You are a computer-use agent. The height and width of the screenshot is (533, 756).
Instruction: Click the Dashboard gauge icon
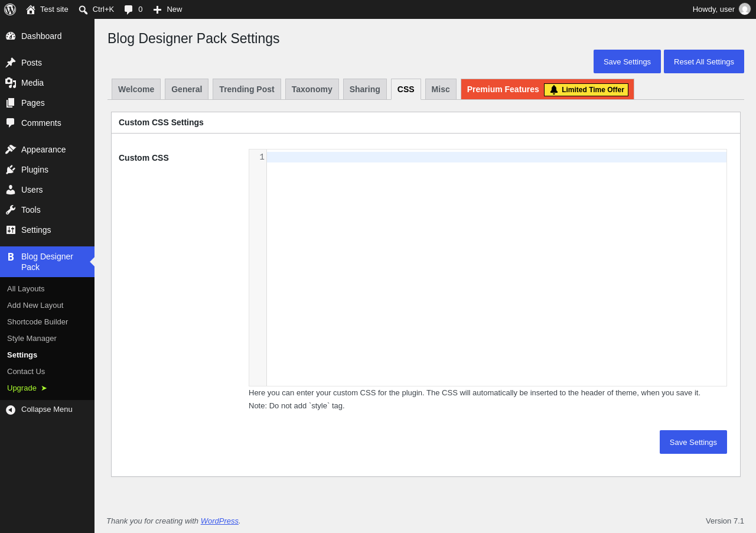11,36
